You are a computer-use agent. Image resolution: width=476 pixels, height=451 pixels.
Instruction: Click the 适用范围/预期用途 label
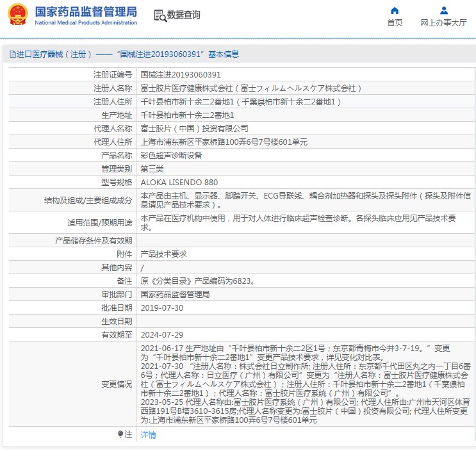point(99,223)
